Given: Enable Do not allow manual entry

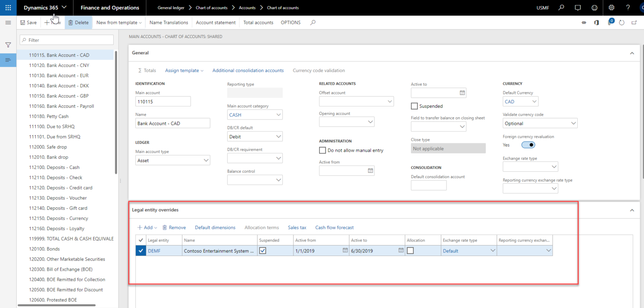Looking at the screenshot, I should coord(322,150).
